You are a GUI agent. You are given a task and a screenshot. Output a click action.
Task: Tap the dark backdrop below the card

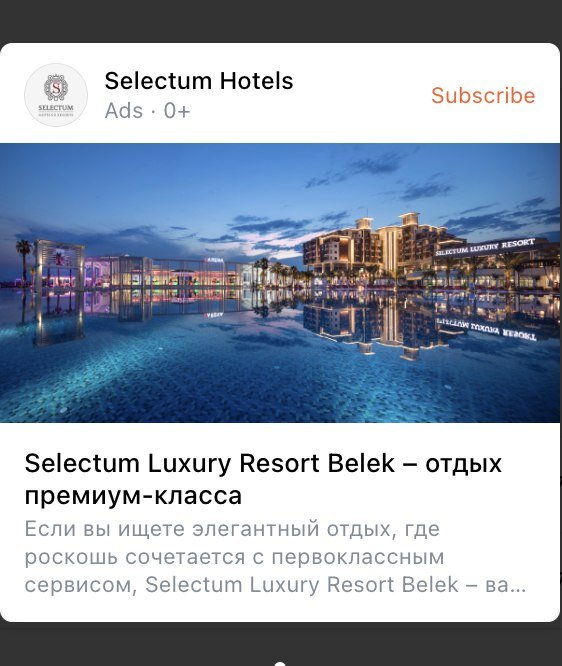point(280,643)
